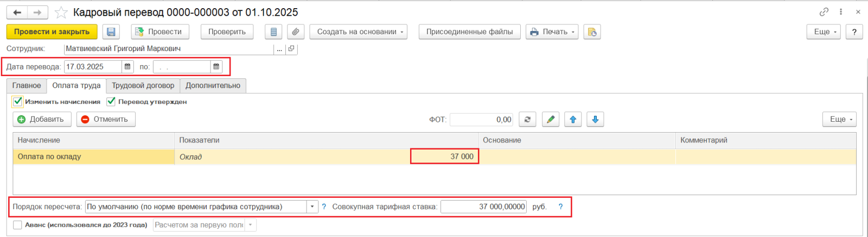Mark document as favorite with star
868x237 pixels.
click(x=61, y=12)
